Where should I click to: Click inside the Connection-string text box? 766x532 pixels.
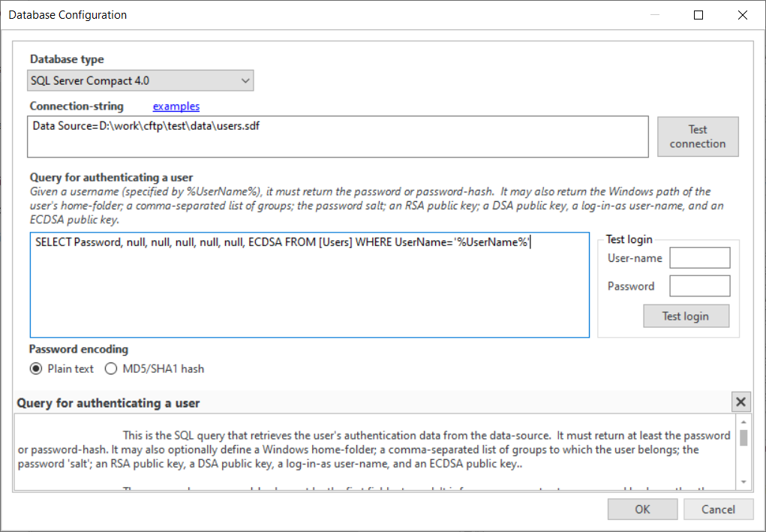tap(338, 137)
